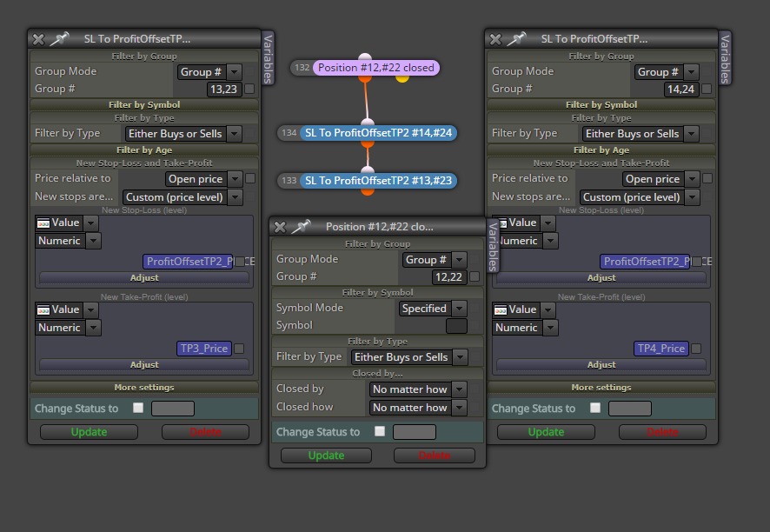Click status color field in left panel
The width and height of the screenshot is (770, 532).
(173, 409)
